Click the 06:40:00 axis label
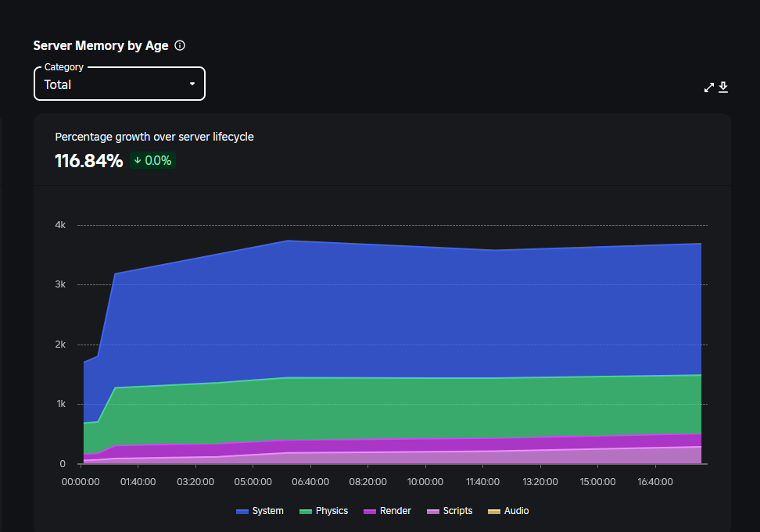Viewport: 760px width, 532px height. tap(310, 481)
